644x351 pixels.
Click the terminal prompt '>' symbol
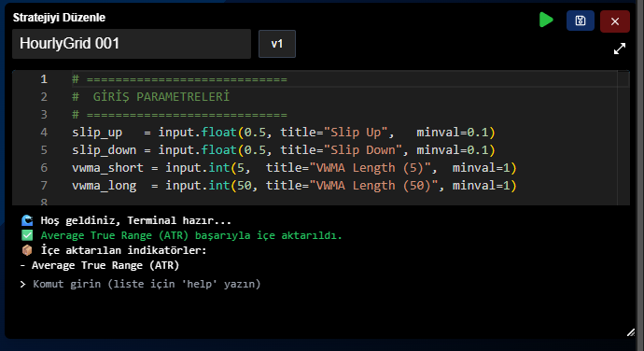(22, 284)
